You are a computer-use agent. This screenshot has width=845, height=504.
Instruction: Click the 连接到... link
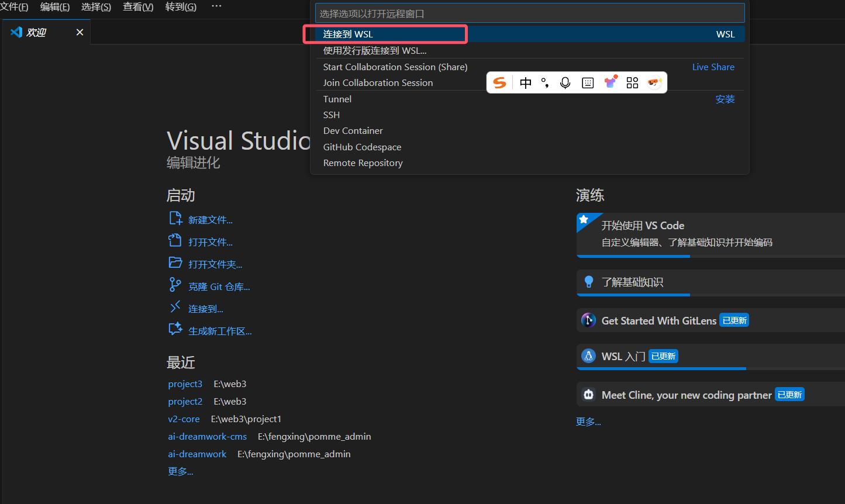(206, 309)
